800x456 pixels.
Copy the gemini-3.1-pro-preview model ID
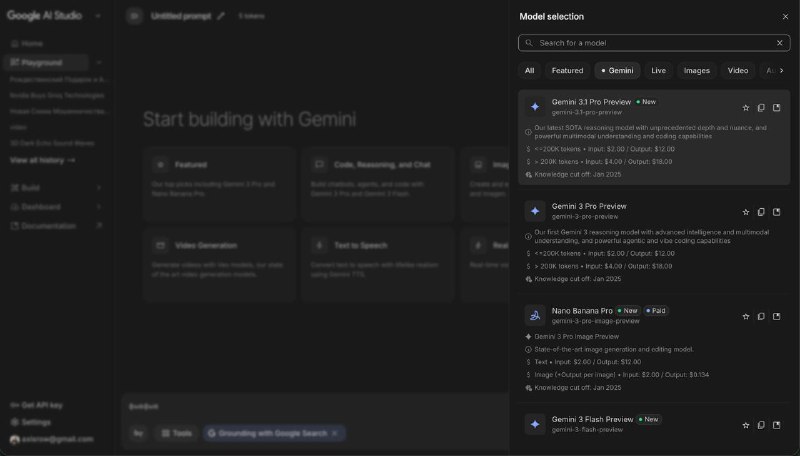click(x=761, y=108)
